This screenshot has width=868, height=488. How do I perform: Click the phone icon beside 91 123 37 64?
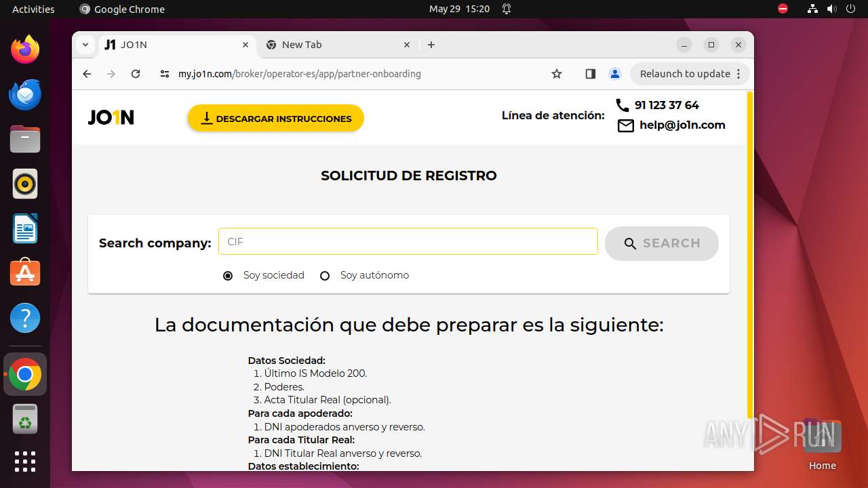[x=623, y=105]
